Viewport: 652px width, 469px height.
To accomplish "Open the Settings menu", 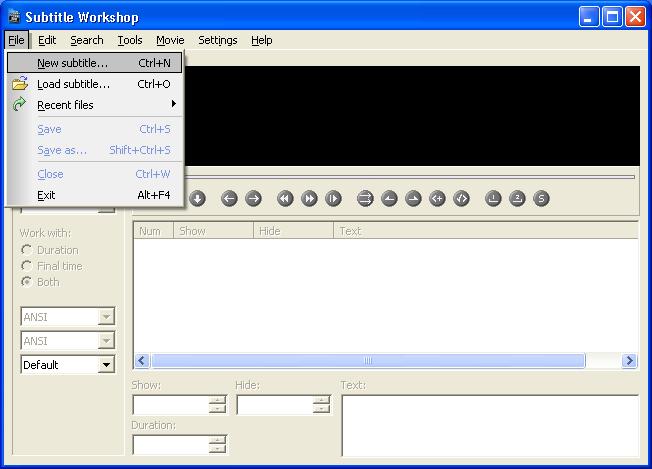I will 217,40.
